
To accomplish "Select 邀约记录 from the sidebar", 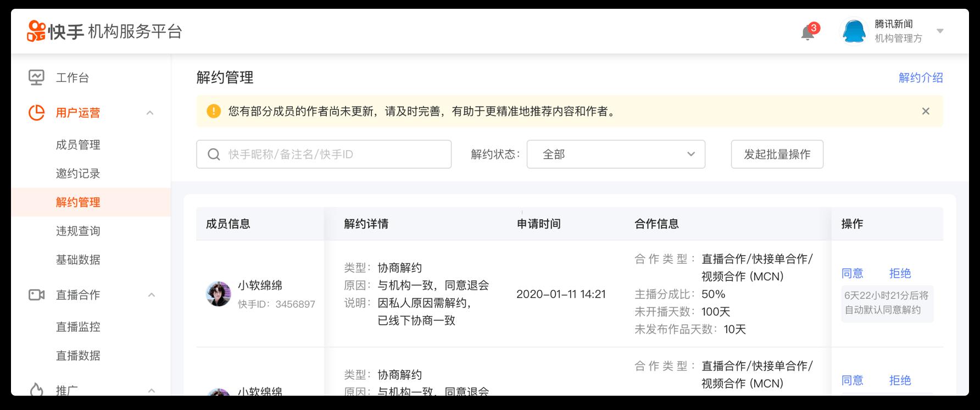I will coord(78,174).
